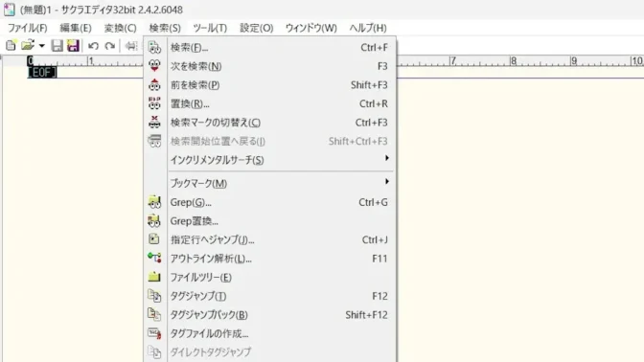Open the ウィンドウ(W) menu

click(310, 28)
